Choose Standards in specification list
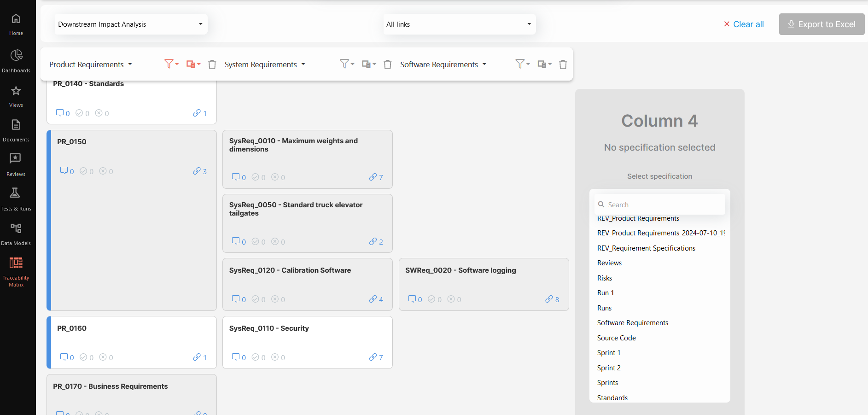The width and height of the screenshot is (868, 415). (612, 398)
